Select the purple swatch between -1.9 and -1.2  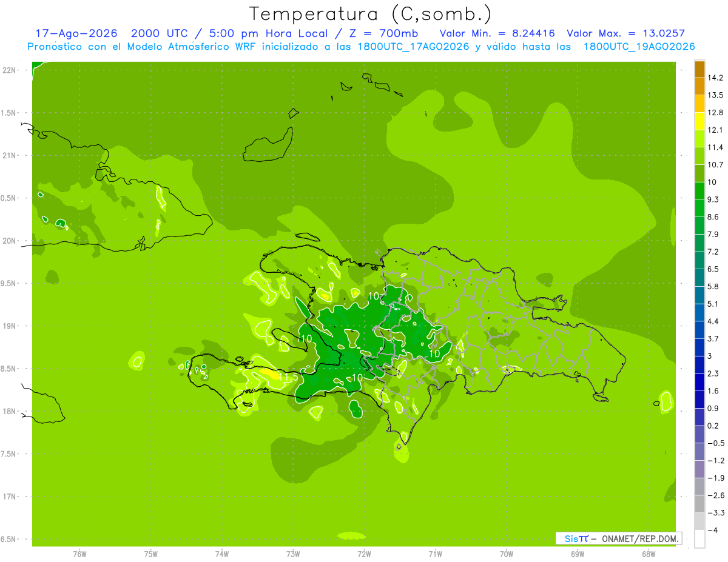point(699,469)
